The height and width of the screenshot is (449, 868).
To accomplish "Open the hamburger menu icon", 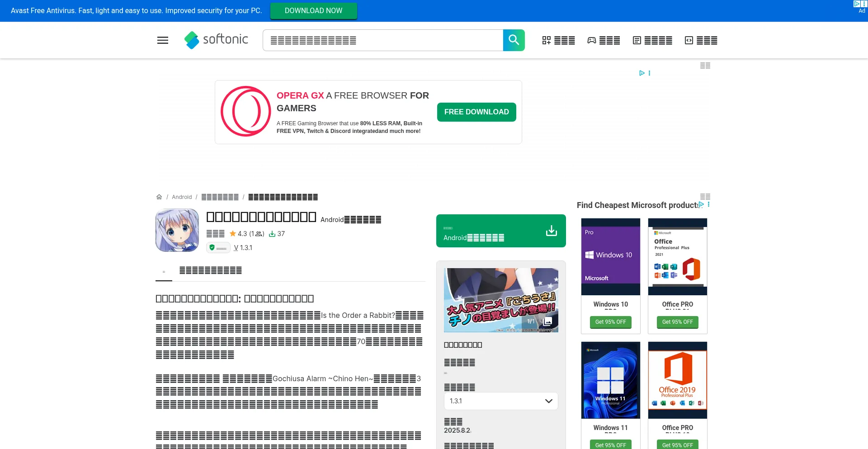I will click(163, 40).
